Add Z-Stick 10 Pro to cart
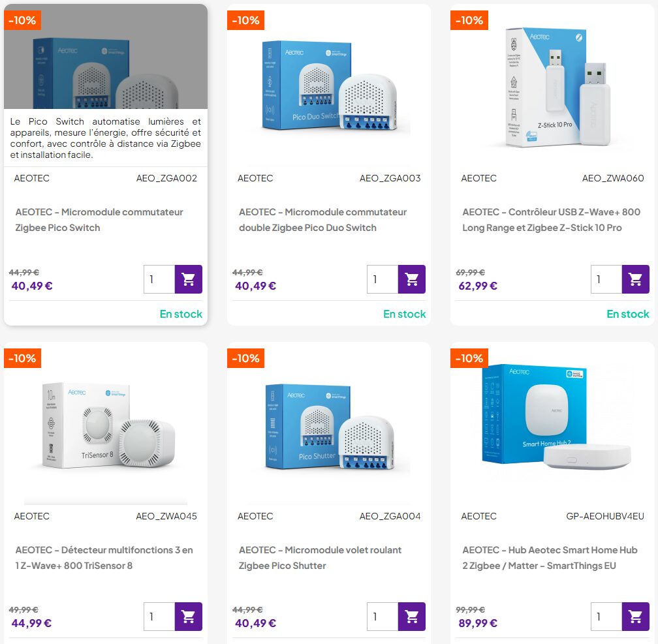 (x=635, y=279)
